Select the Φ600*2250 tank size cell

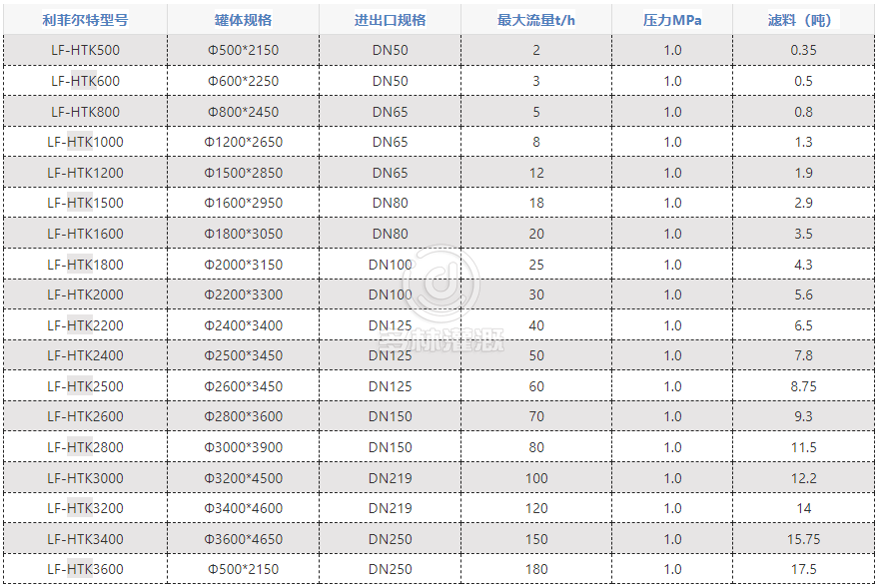(x=244, y=81)
